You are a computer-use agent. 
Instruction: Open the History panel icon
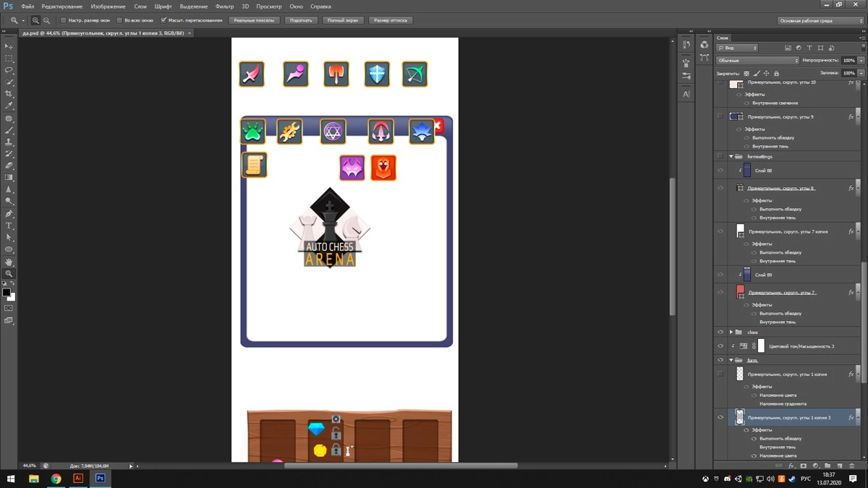tap(686, 45)
